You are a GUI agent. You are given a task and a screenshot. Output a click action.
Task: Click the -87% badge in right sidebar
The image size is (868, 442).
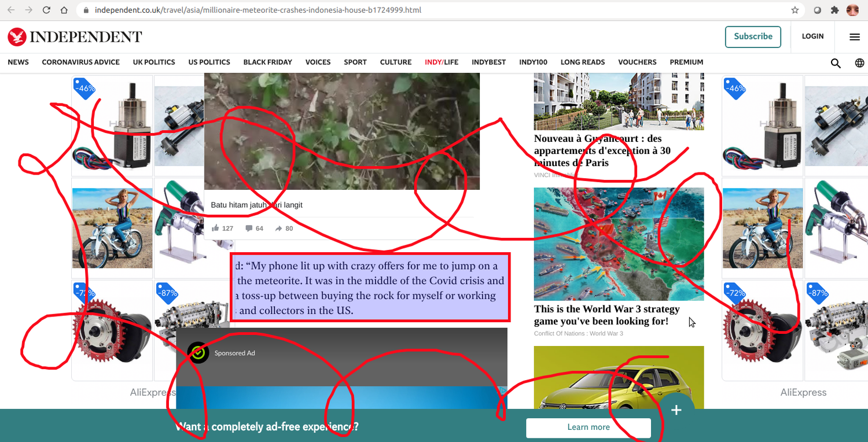click(817, 293)
